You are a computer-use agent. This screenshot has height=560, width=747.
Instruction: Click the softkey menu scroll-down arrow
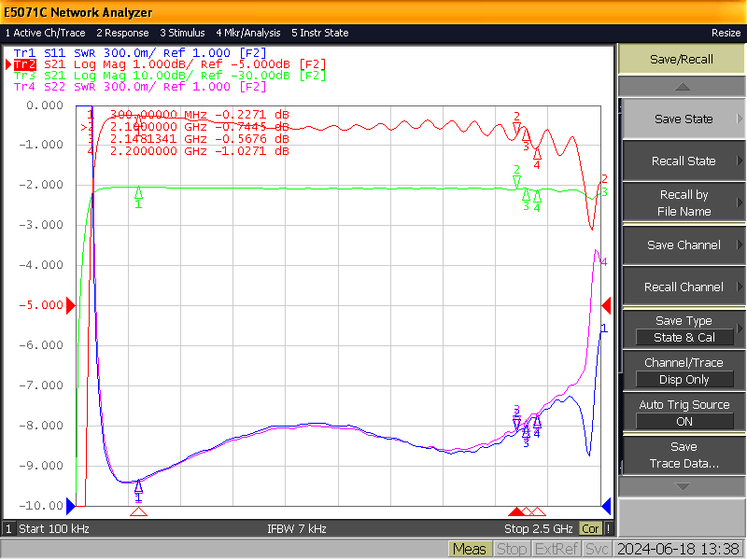tap(682, 486)
